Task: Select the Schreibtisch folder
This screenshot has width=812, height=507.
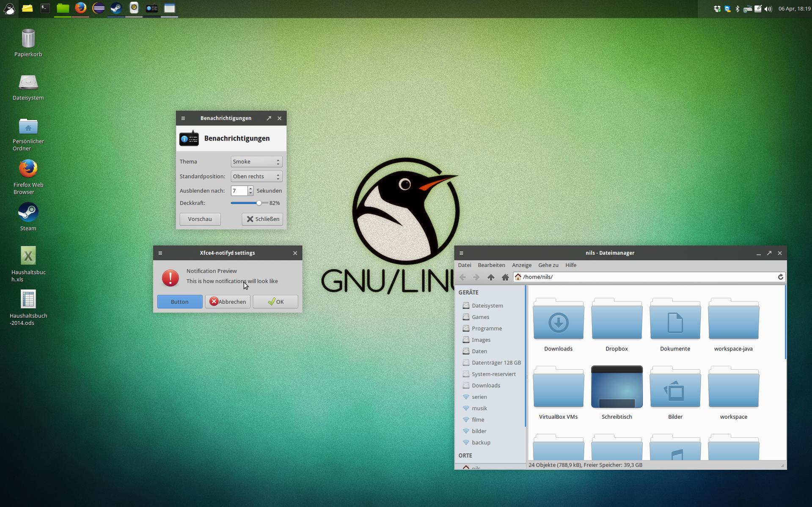Action: [x=617, y=393]
